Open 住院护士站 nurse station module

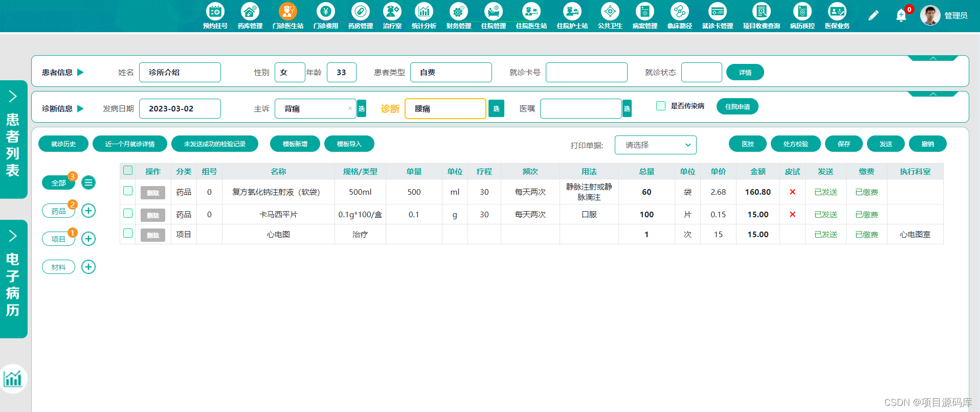click(572, 16)
